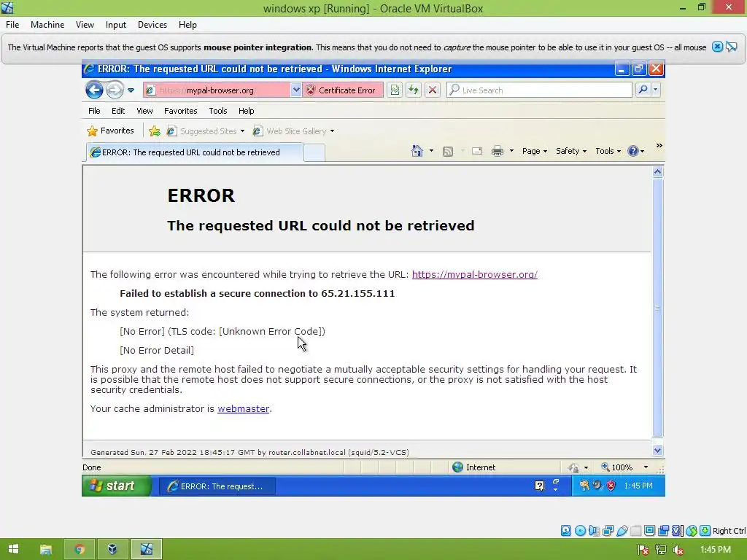Open File Explorer from host taskbar
The width and height of the screenshot is (747, 560).
[46, 549]
